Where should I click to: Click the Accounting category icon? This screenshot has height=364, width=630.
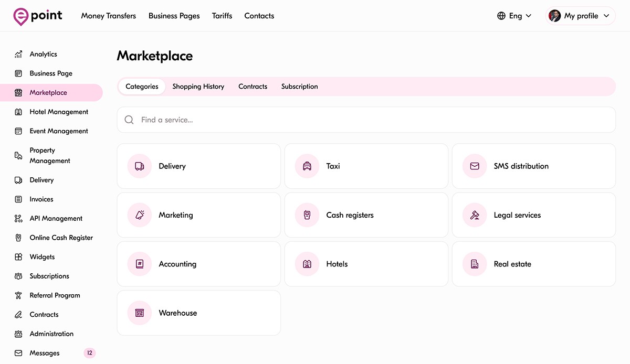click(x=140, y=264)
